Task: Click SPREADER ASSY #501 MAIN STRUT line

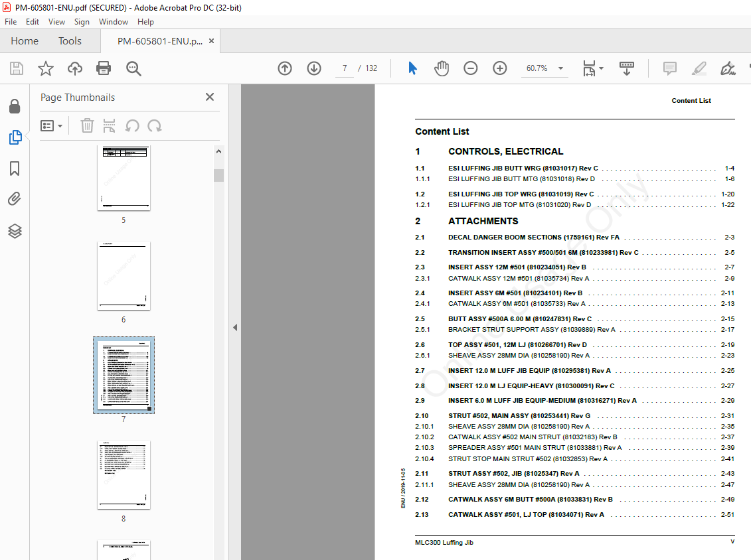Action: [x=575, y=448]
